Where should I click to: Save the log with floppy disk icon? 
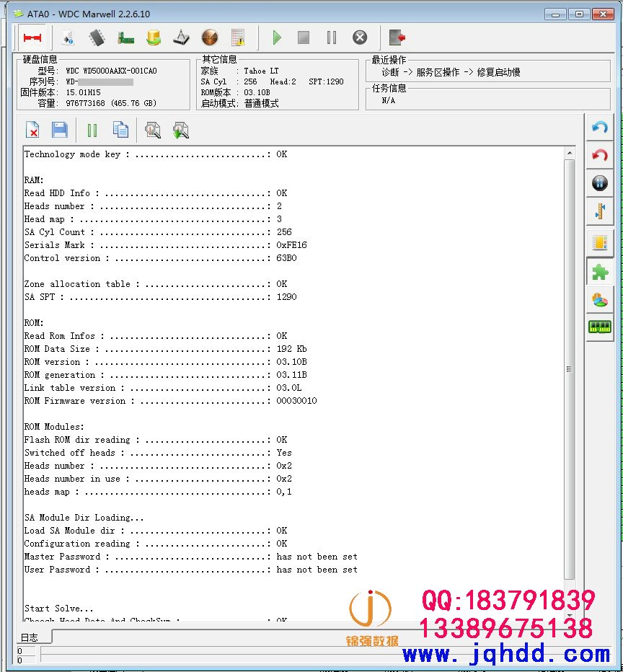coord(60,130)
